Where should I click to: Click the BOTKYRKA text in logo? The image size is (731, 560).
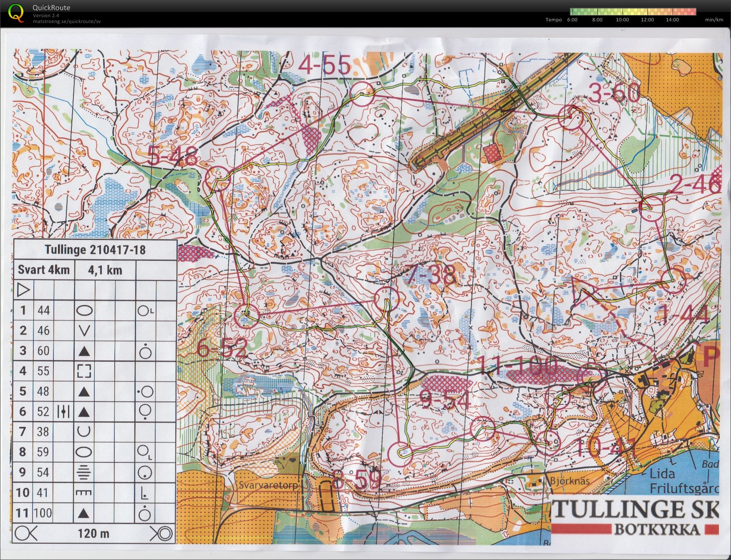click(x=657, y=530)
